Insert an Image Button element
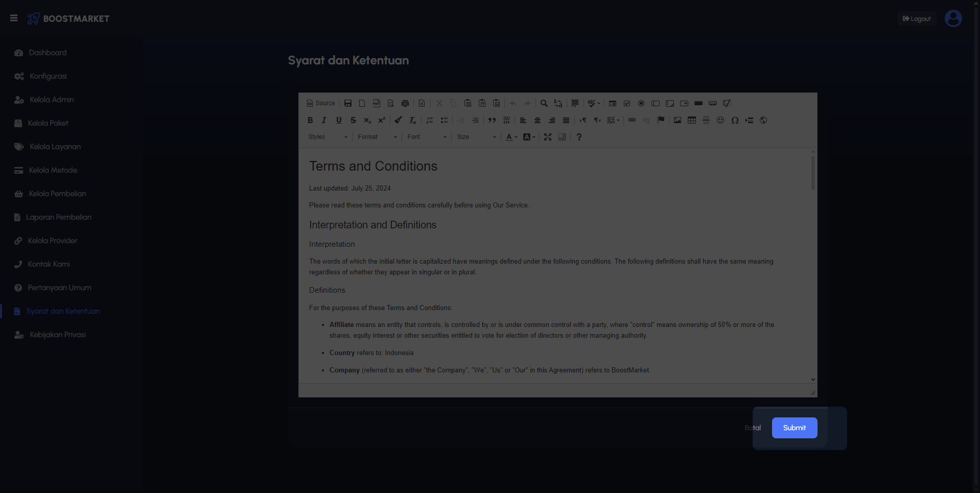Viewport: 980px width, 493px height. pos(713,103)
